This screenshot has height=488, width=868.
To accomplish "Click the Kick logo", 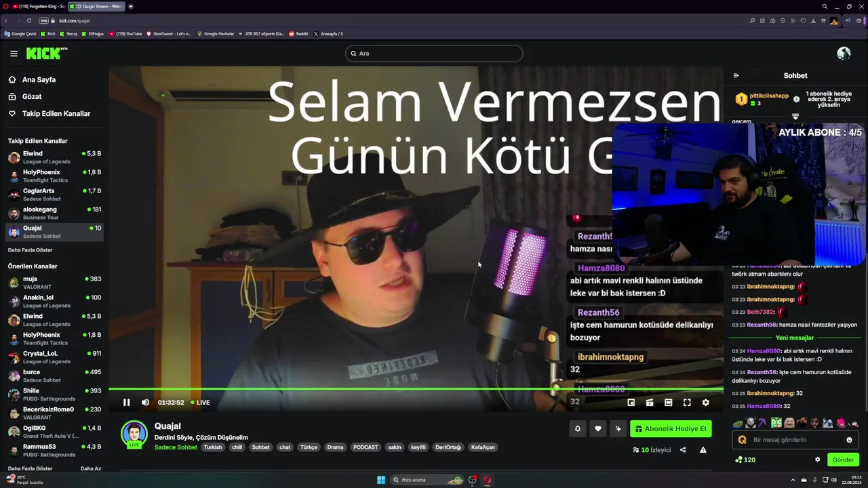I will [x=47, y=54].
